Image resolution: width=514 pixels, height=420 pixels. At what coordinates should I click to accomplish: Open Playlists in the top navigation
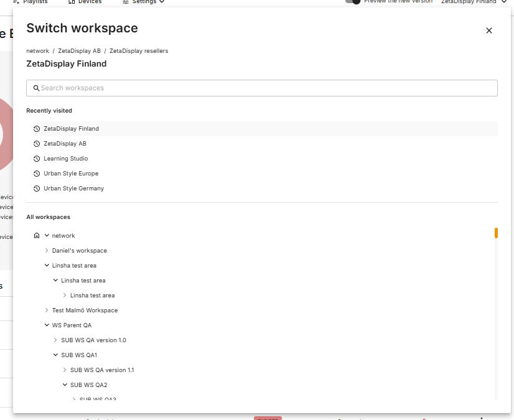coord(30,2)
